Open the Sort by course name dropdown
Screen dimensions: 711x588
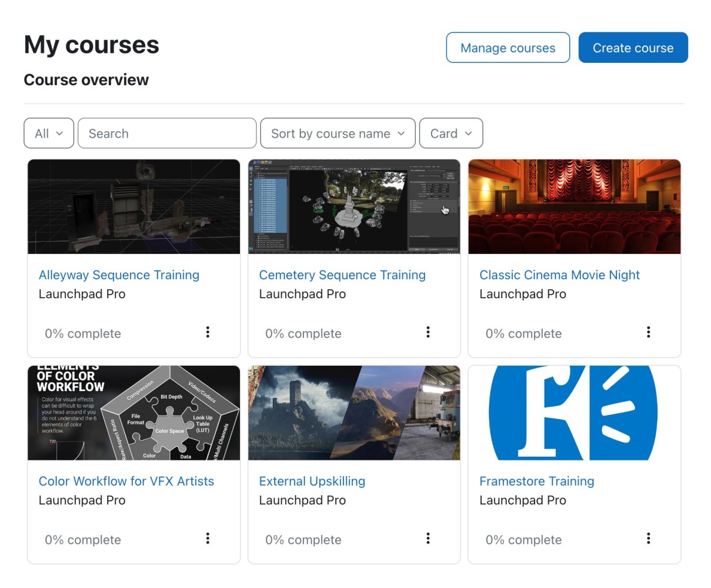338,133
